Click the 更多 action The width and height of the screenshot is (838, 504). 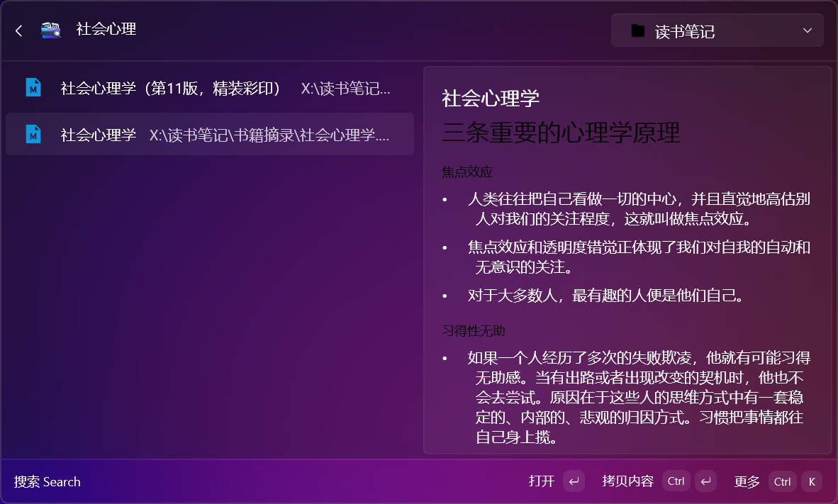pos(747,481)
